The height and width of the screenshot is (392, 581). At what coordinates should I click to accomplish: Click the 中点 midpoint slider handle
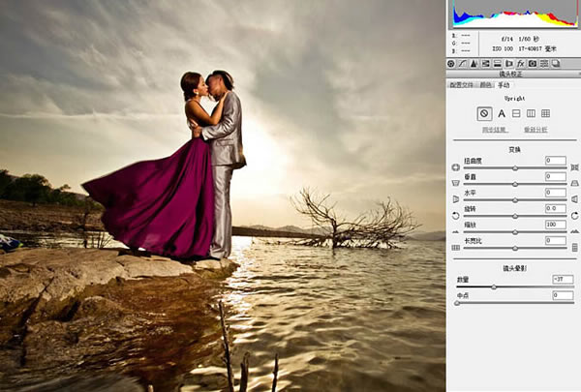click(x=457, y=303)
